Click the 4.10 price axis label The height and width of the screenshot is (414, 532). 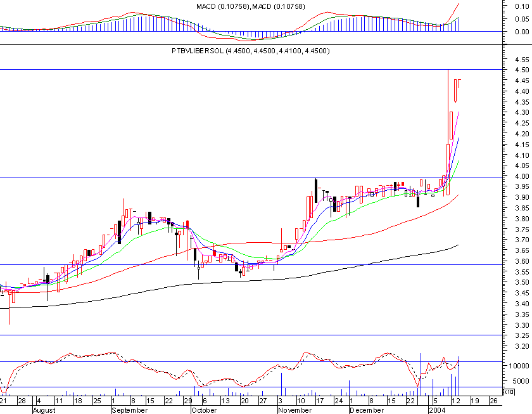pos(522,155)
